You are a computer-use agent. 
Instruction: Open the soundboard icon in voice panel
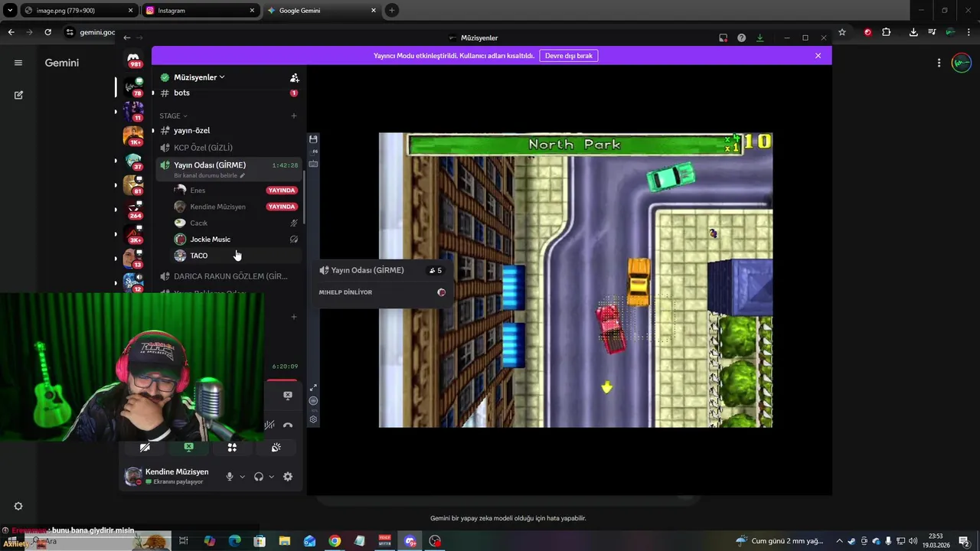coord(276,448)
